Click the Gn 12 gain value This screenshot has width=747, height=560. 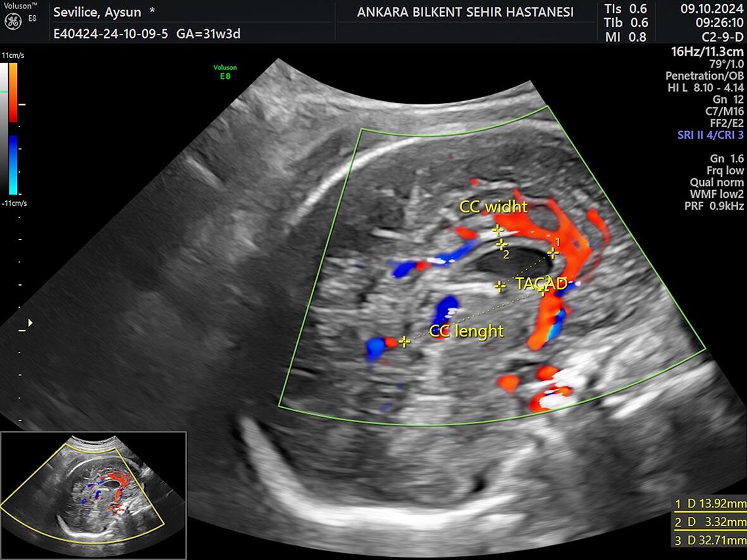727,99
